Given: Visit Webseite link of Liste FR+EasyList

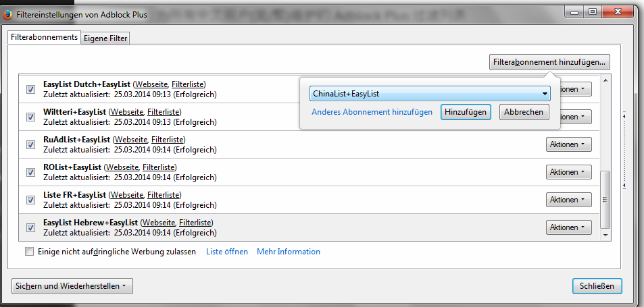Looking at the screenshot, I should [x=127, y=195].
